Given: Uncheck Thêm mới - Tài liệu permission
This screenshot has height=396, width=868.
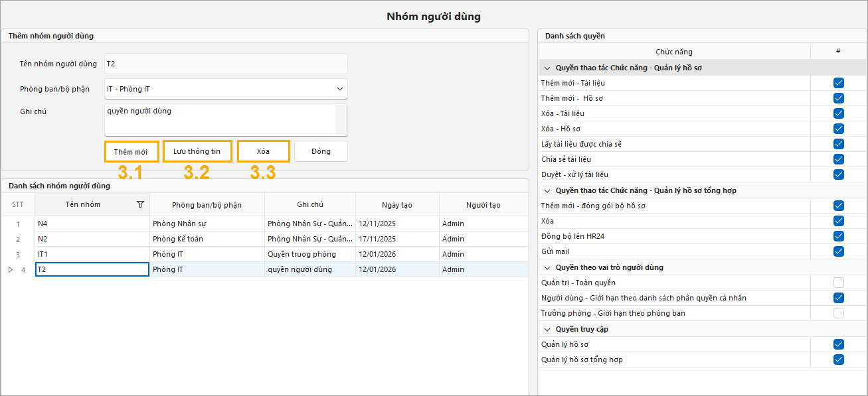Looking at the screenshot, I should [x=839, y=83].
